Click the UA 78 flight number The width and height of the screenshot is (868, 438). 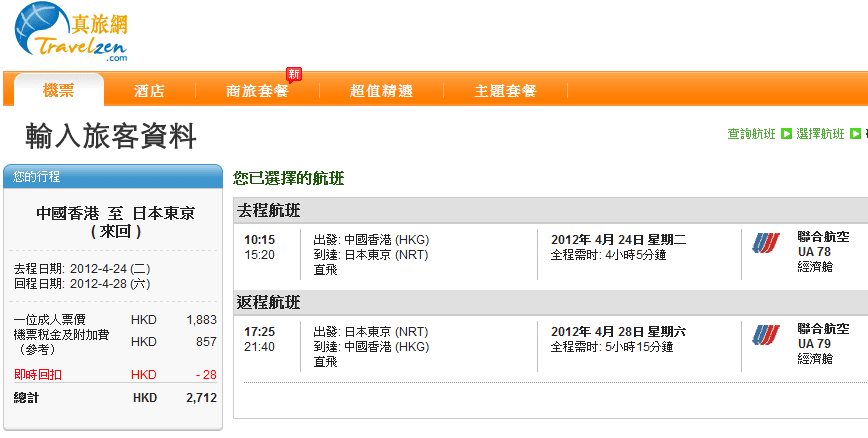[814, 252]
